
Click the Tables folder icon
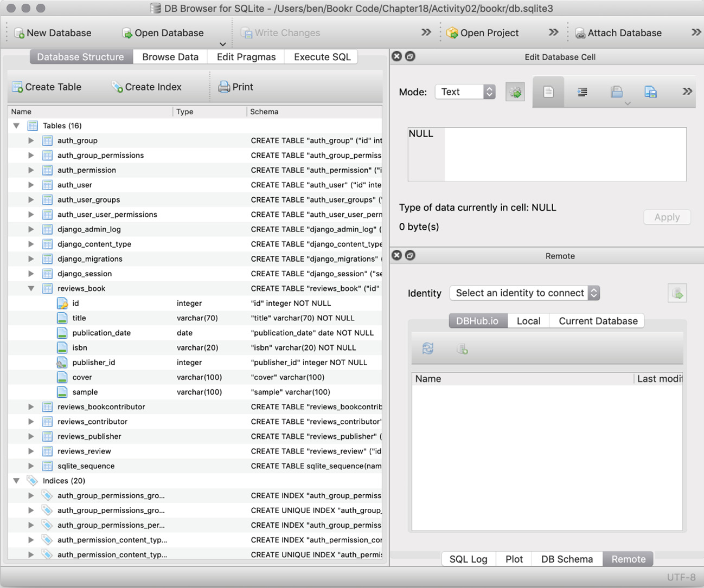[x=33, y=126]
